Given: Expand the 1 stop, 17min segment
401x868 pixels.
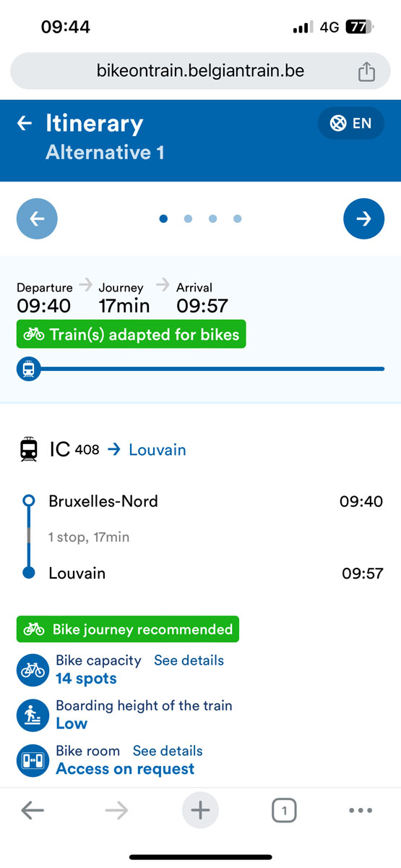Looking at the screenshot, I should coord(89,537).
